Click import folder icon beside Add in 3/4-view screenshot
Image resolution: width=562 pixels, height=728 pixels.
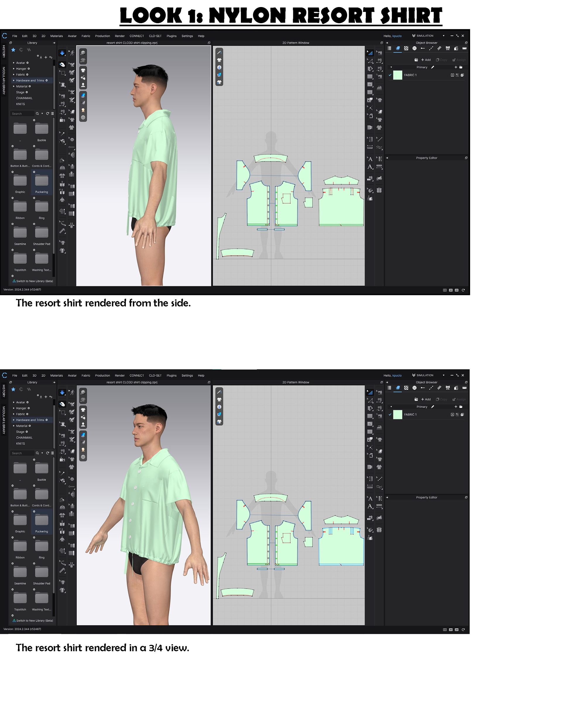[x=416, y=399]
